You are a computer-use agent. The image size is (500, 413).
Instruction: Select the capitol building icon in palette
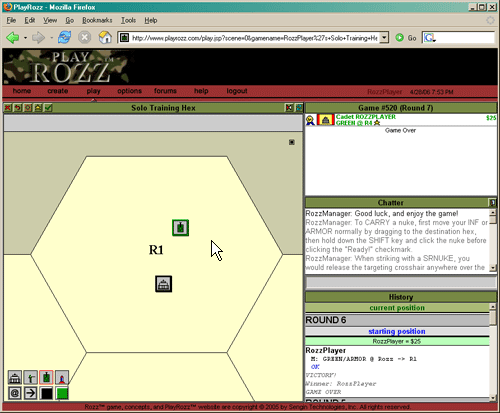click(x=15, y=378)
